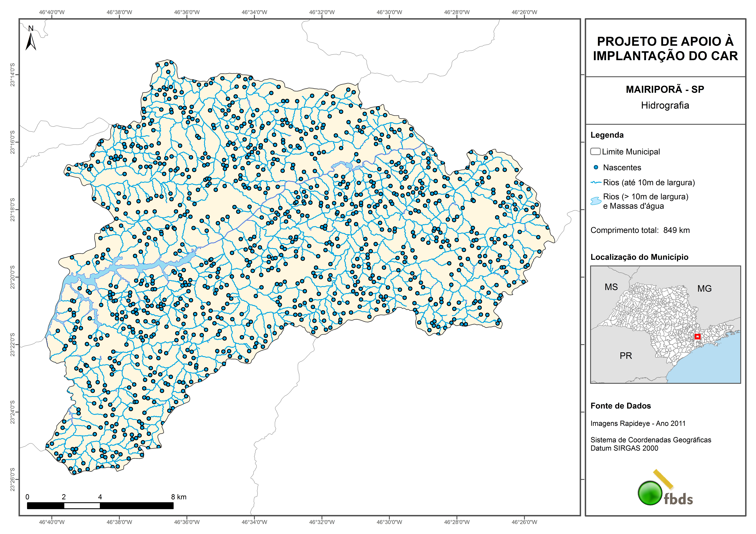
Task: Click the scale bar
Action: 100,506
